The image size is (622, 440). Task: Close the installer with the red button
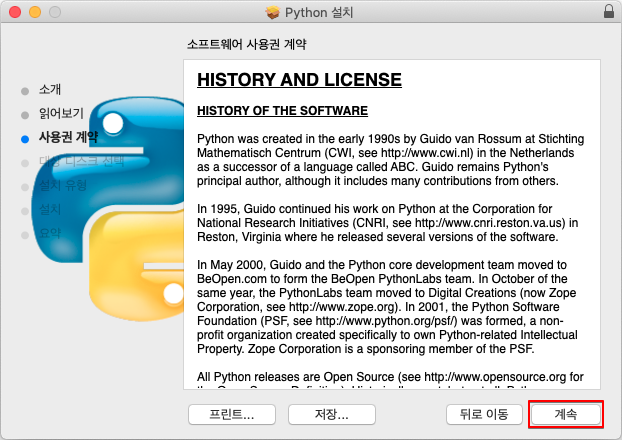click(15, 12)
